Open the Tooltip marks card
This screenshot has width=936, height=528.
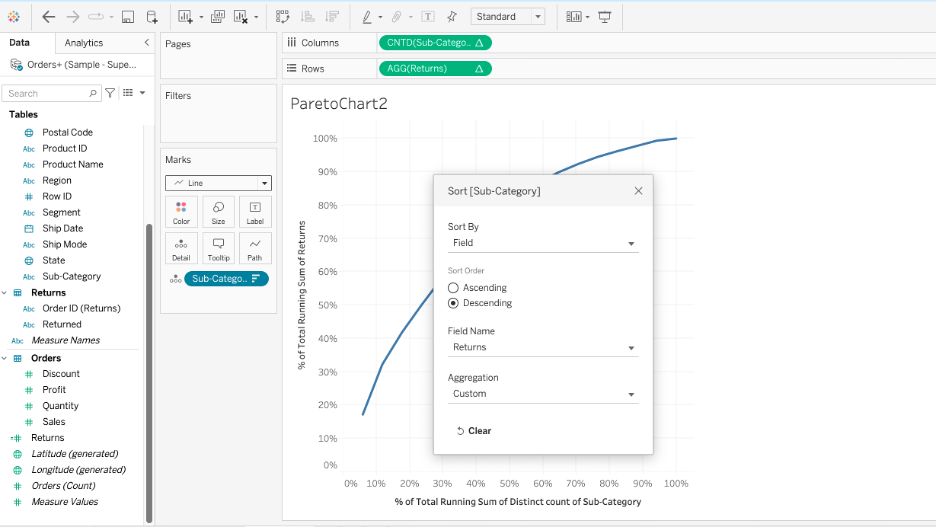point(218,248)
